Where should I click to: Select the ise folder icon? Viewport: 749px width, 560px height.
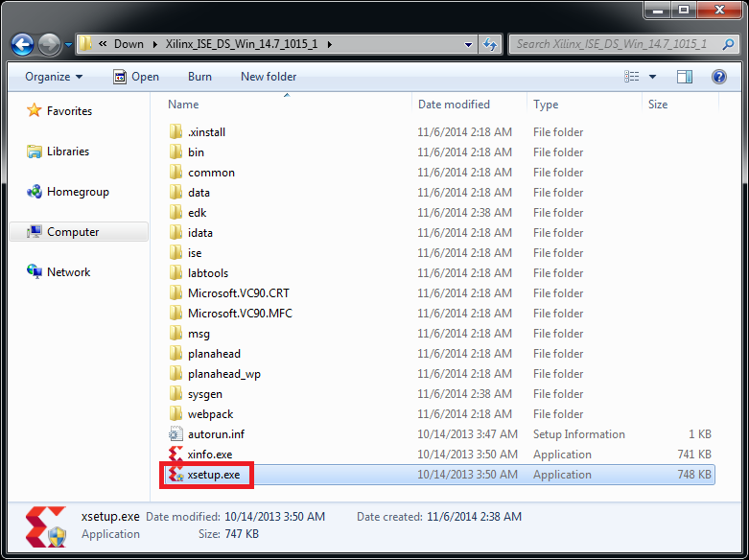click(x=176, y=253)
